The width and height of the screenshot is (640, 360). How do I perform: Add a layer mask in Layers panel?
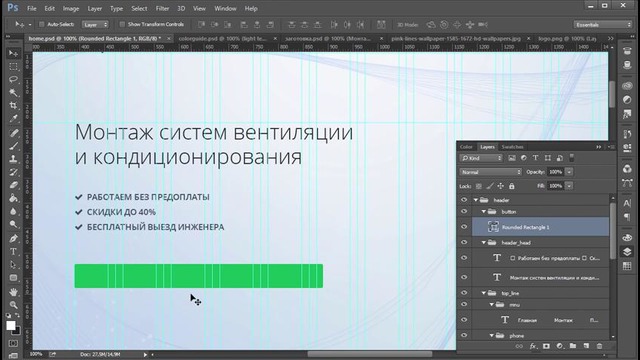click(546, 346)
